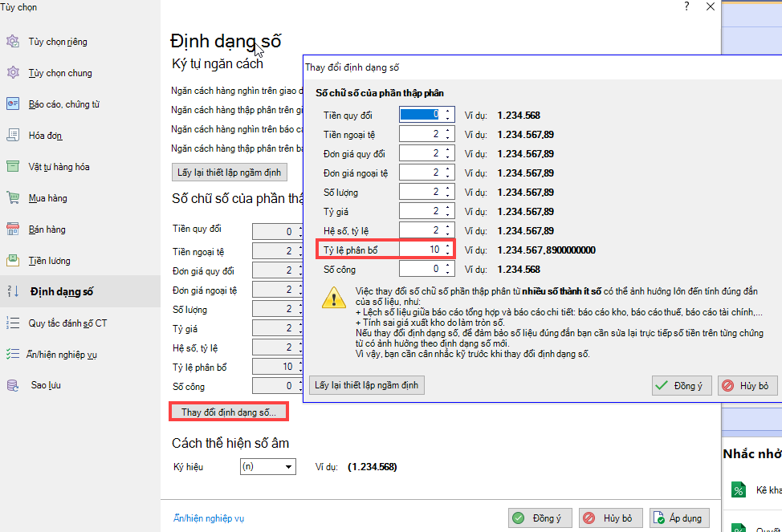Click the Sao lưu database icon
The height and width of the screenshot is (532, 782).
[x=13, y=385]
